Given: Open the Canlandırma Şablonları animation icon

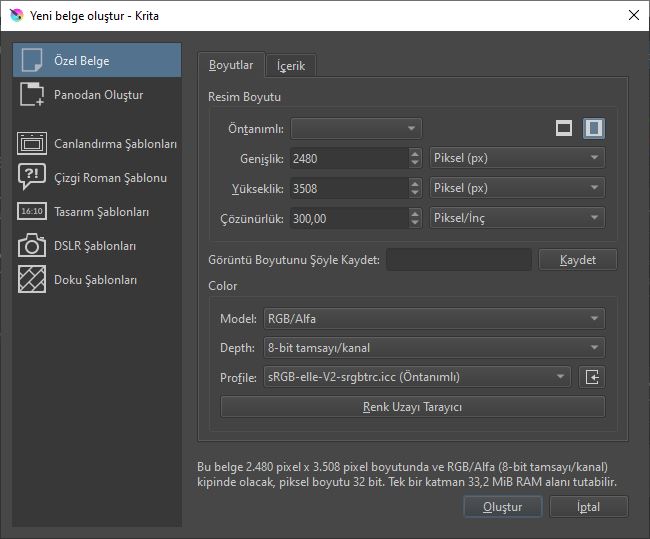Looking at the screenshot, I should pyautogui.click(x=32, y=143).
